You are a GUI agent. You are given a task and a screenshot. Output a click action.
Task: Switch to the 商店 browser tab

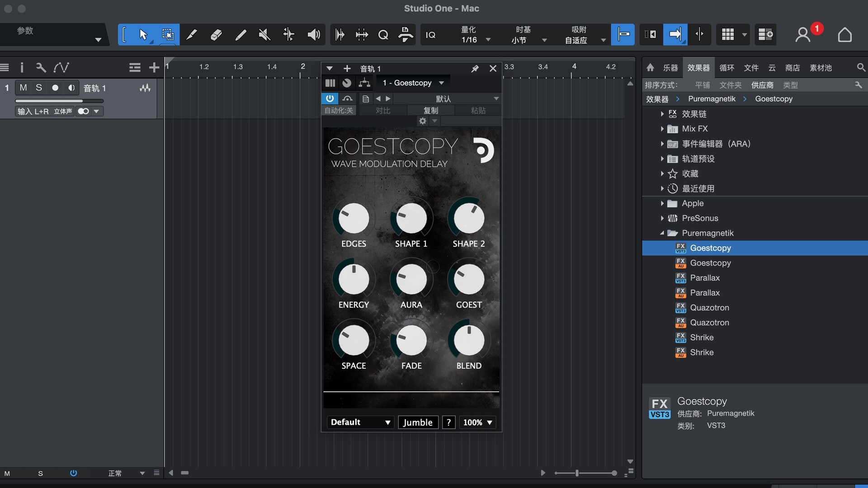pos(793,68)
